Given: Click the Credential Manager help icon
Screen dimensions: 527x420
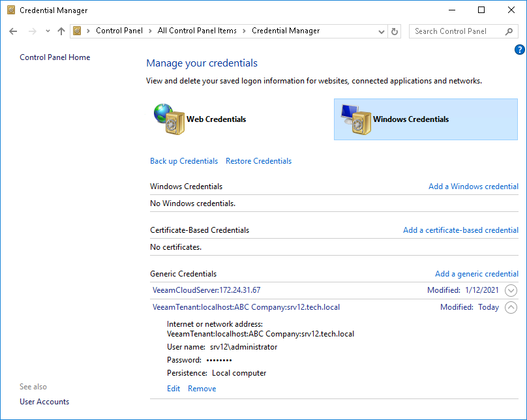Looking at the screenshot, I should point(519,49).
